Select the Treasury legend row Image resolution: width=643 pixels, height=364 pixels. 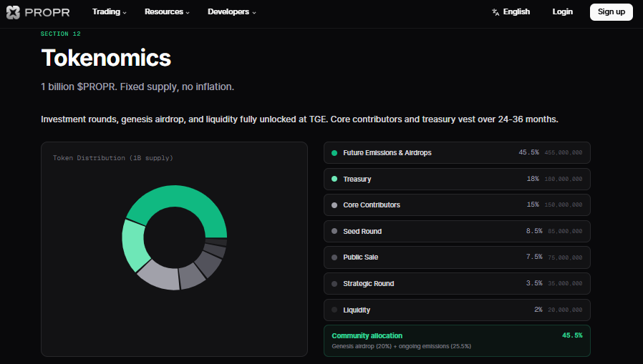click(457, 179)
